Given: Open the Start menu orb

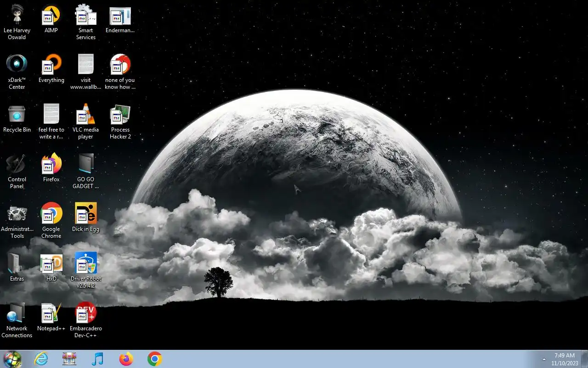Looking at the screenshot, I should coord(12,359).
